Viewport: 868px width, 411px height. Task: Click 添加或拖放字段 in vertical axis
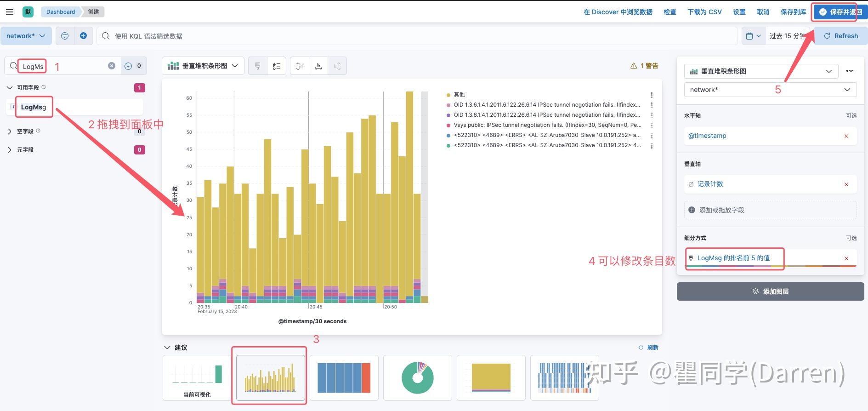click(771, 210)
